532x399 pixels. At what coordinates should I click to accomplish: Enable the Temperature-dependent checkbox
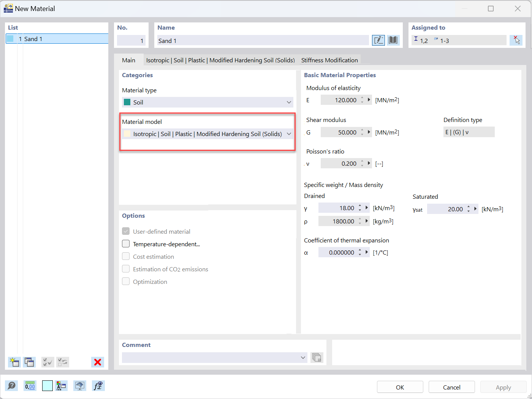coord(126,244)
